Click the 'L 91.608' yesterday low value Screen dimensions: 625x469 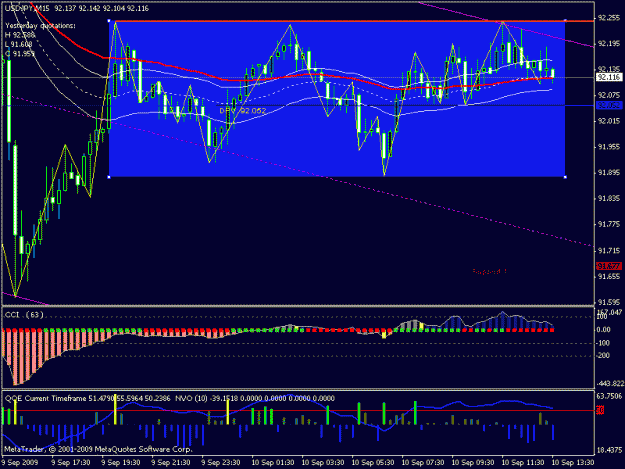[x=18, y=44]
